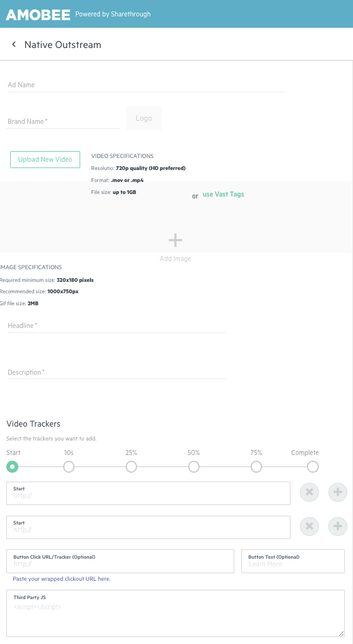This screenshot has width=353, height=644.
Task: Add a tracker using first row plus icon
Action: (338, 492)
